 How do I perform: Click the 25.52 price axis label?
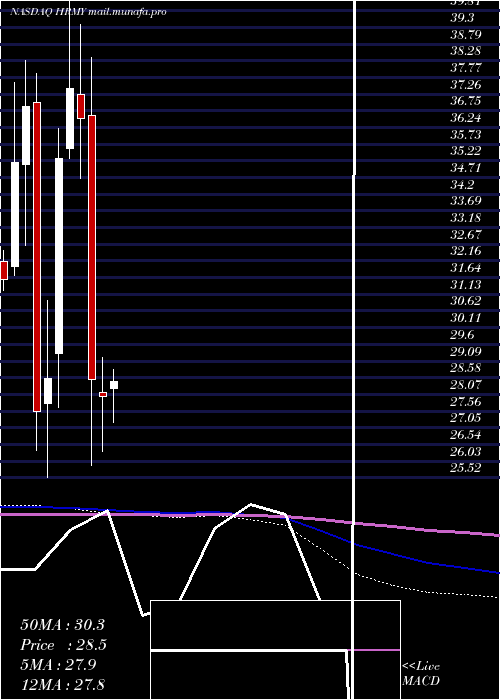click(x=466, y=468)
